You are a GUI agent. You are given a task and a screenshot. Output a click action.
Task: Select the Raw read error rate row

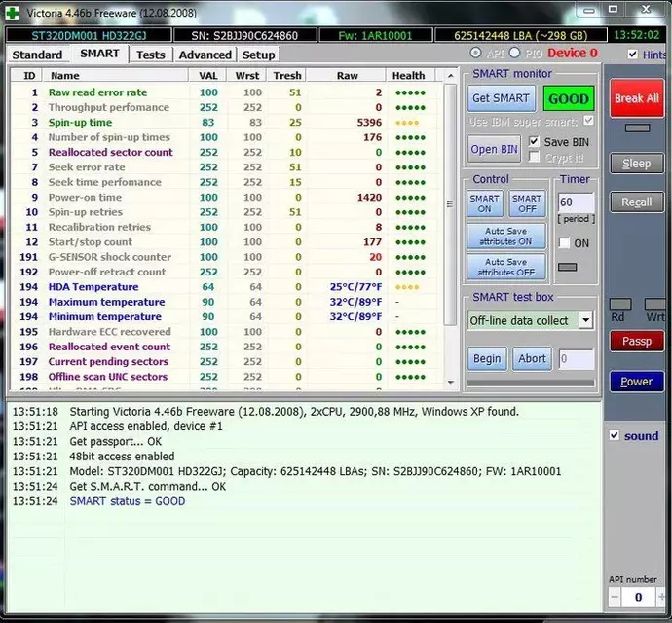226,92
